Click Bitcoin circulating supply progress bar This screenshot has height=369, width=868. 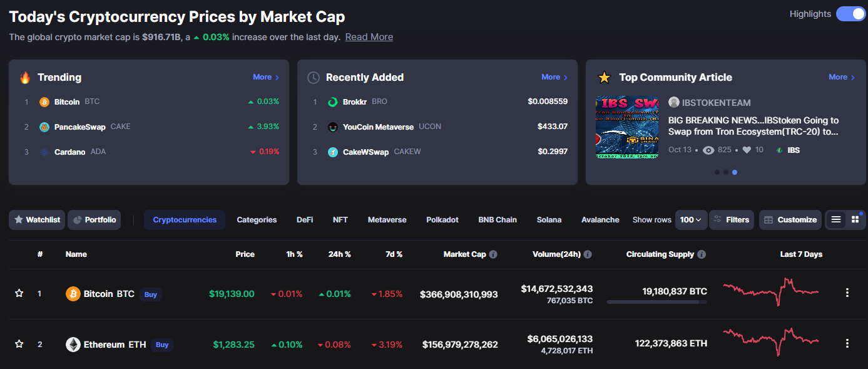click(657, 302)
